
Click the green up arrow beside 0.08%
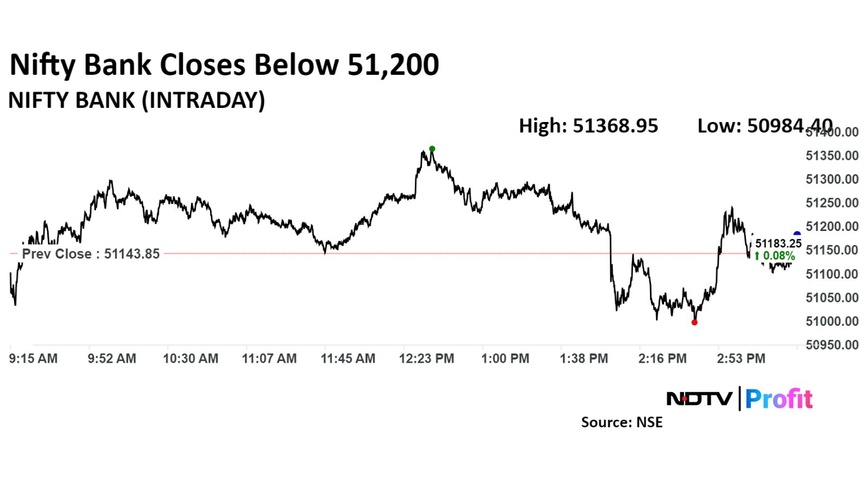[757, 255]
